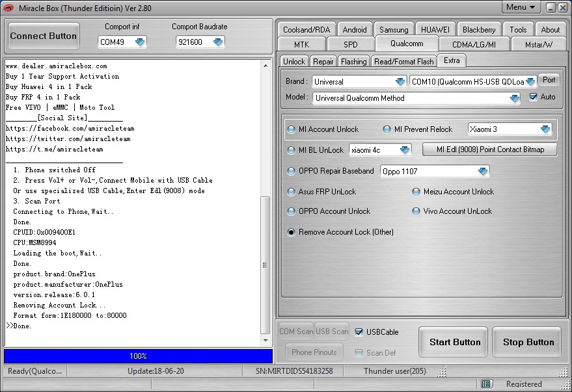This screenshot has width=572, height=392.
Task: Click the Miracle Box app logo icon
Action: pos(8,8)
